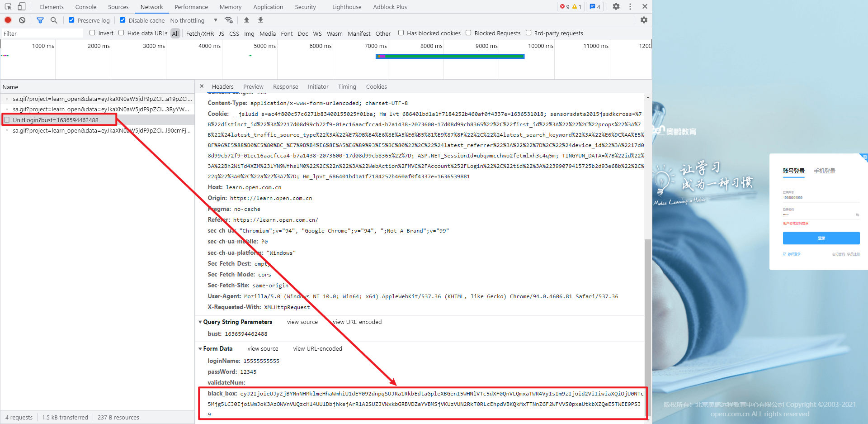Switch to phone login tab 手机登录
The height and width of the screenshot is (424, 868).
click(x=825, y=171)
